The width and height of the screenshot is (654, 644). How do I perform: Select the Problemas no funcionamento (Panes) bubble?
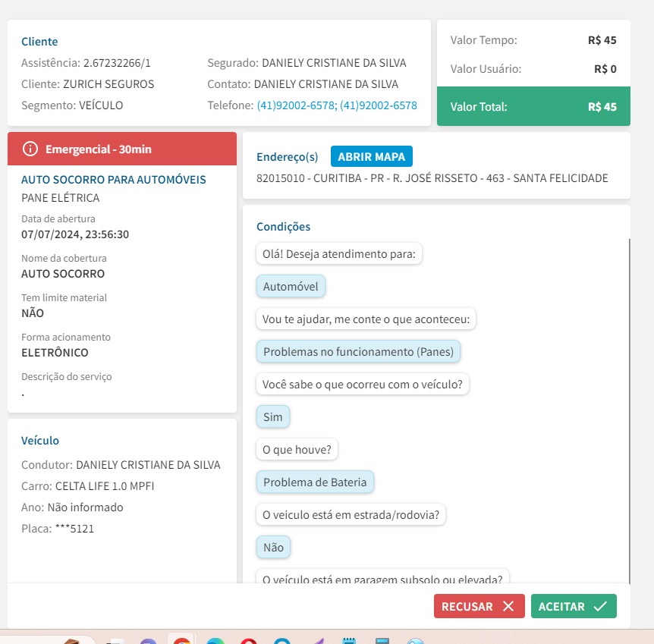coord(358,352)
